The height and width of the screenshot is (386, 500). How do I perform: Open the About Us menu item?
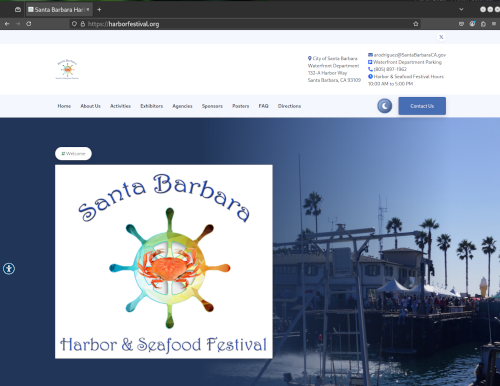[90, 106]
